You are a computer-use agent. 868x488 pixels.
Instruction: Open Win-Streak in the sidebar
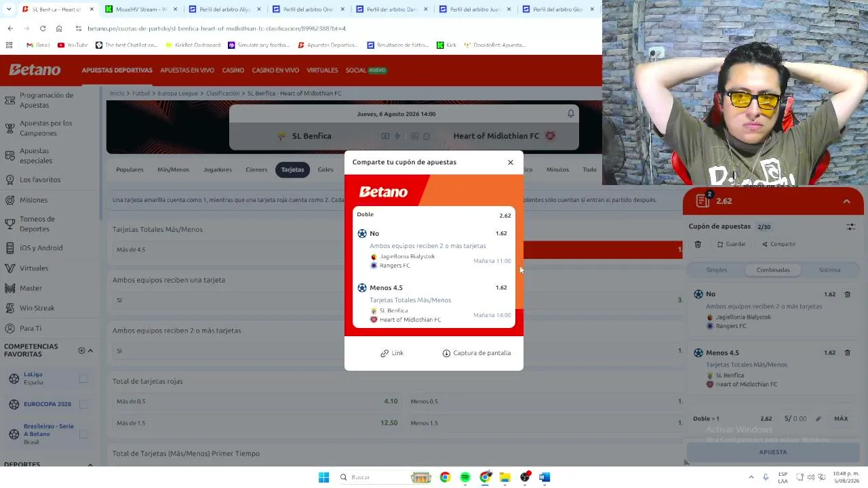coord(37,308)
